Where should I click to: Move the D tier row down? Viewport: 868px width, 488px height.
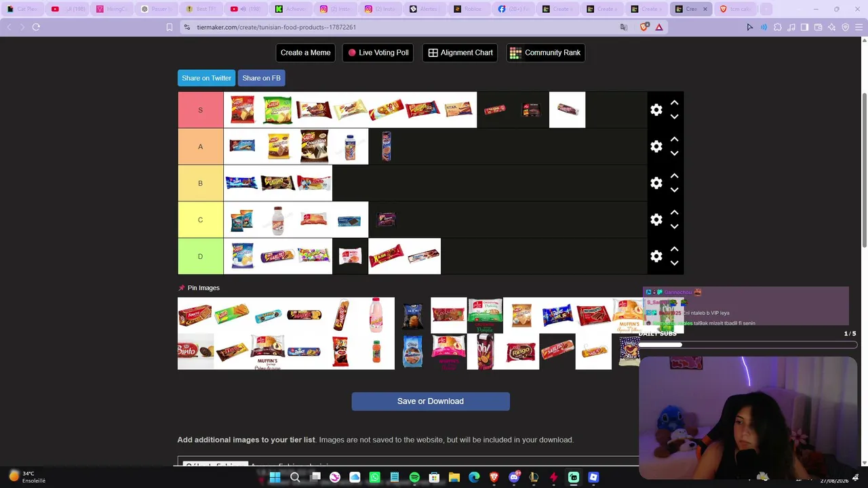[674, 263]
